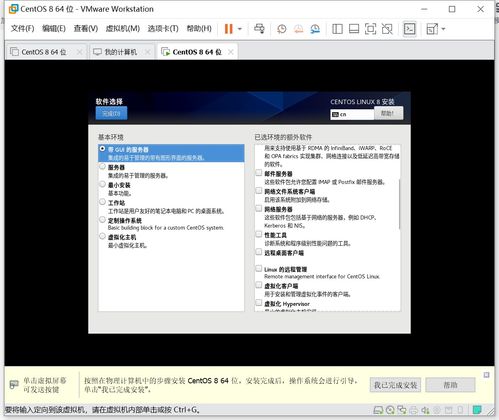The width and height of the screenshot is (499, 420).
Task: Check the Linux 的远程管理 checkbox
Action: pos(259,268)
